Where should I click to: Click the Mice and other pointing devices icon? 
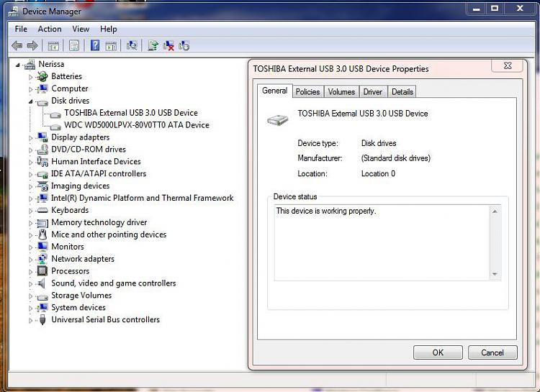pos(42,234)
